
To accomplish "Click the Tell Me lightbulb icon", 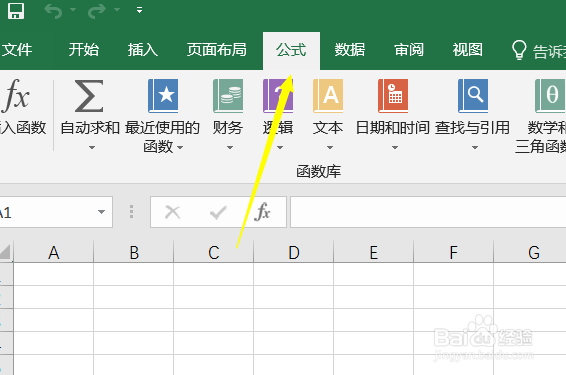I will click(519, 50).
